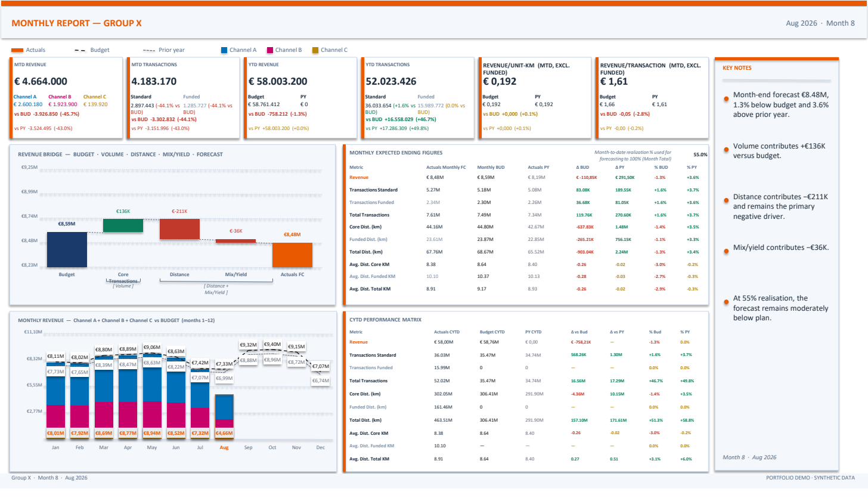The height and width of the screenshot is (501, 868).
Task: Click the dark blue Budget waterfall bar
Action: 67,249
